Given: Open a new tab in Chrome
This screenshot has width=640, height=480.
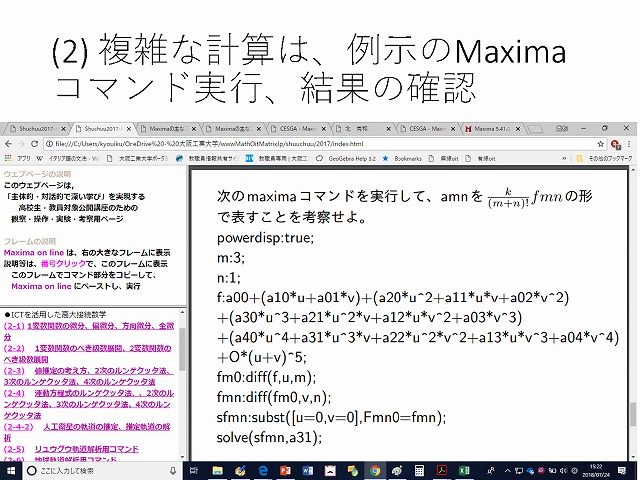Looking at the screenshot, I should 536,129.
